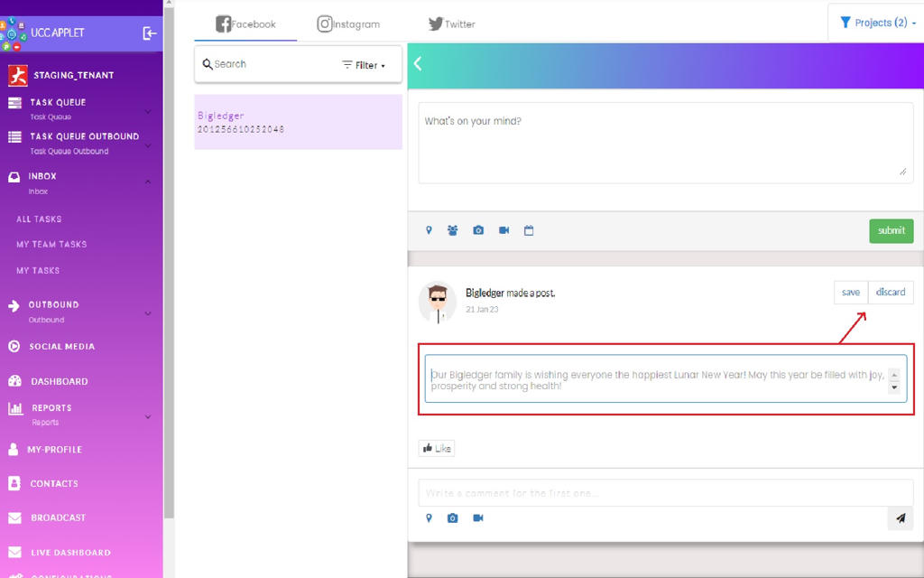
Task: Send the comment with paper plane icon
Action: (900, 518)
